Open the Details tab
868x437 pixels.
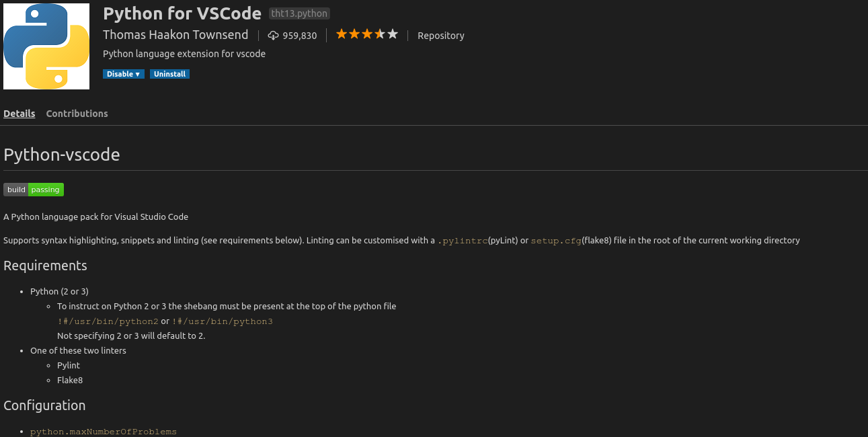tap(19, 113)
